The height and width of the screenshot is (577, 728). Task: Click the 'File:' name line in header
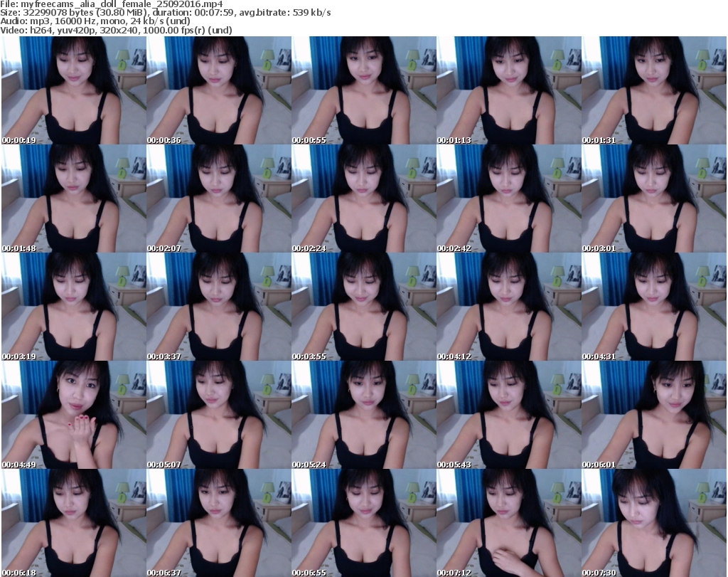112,4
